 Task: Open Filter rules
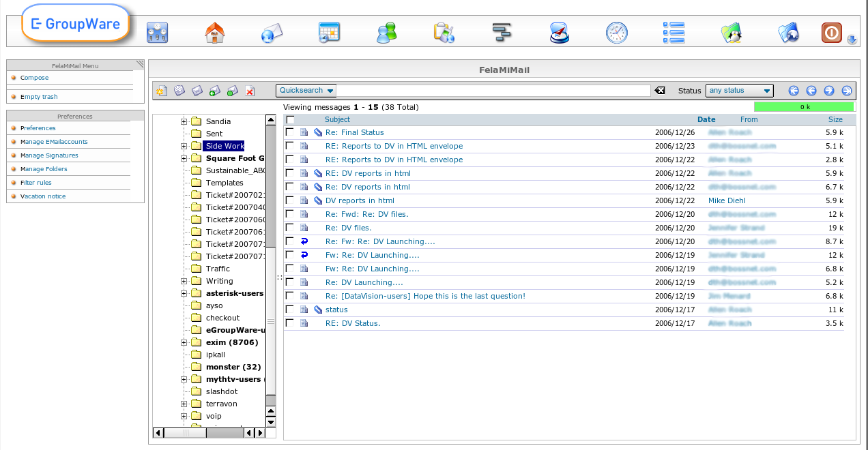36,183
